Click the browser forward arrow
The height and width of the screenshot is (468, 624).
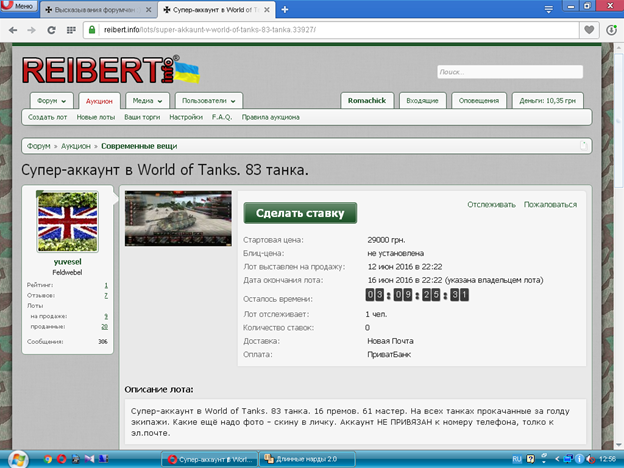coord(31,30)
